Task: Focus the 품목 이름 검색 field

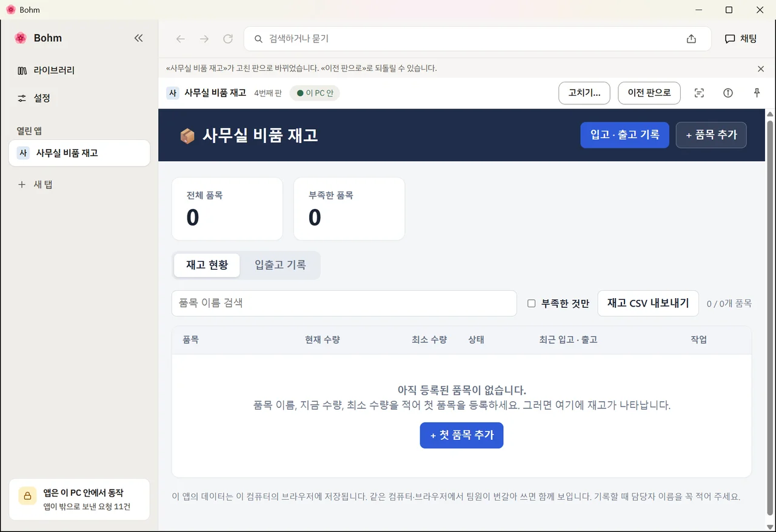Action: point(344,303)
